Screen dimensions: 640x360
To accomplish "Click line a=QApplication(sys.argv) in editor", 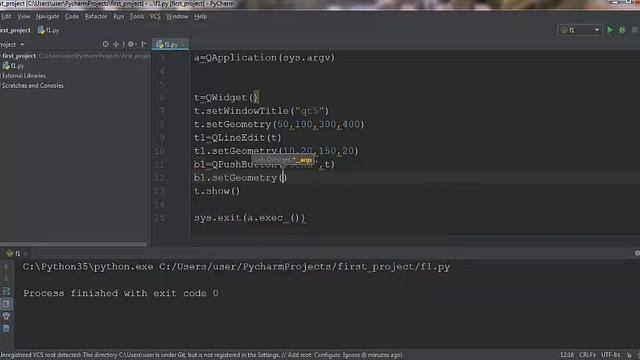I will [x=264, y=58].
